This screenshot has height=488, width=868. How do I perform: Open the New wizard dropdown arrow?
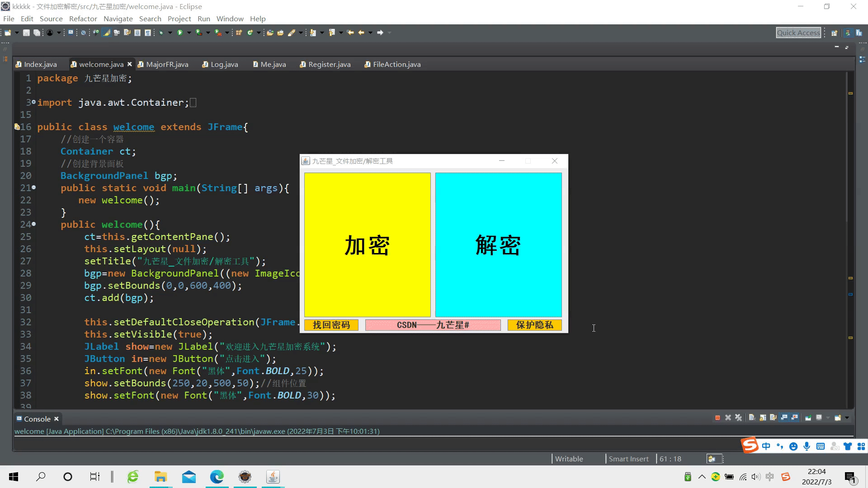coord(17,33)
